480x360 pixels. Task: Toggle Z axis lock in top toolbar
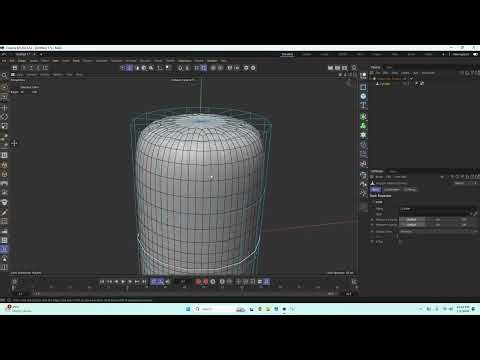pos(38,68)
